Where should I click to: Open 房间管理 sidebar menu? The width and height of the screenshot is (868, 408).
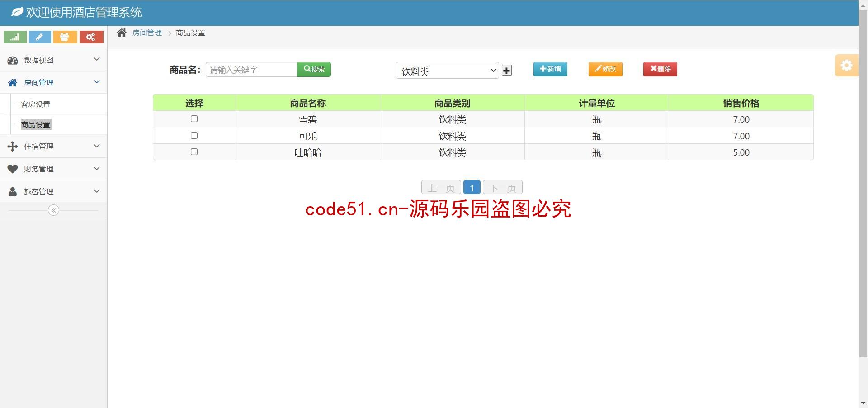click(x=53, y=83)
